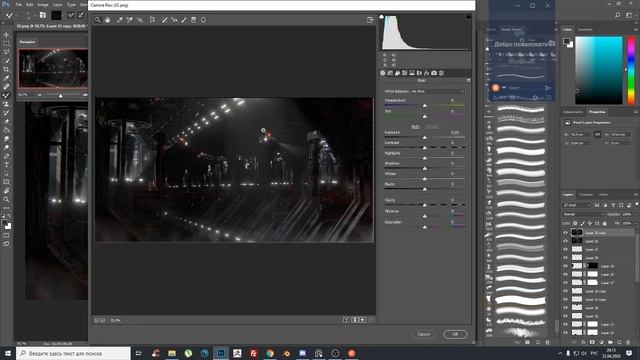Open the Layers panel menu

point(636,195)
